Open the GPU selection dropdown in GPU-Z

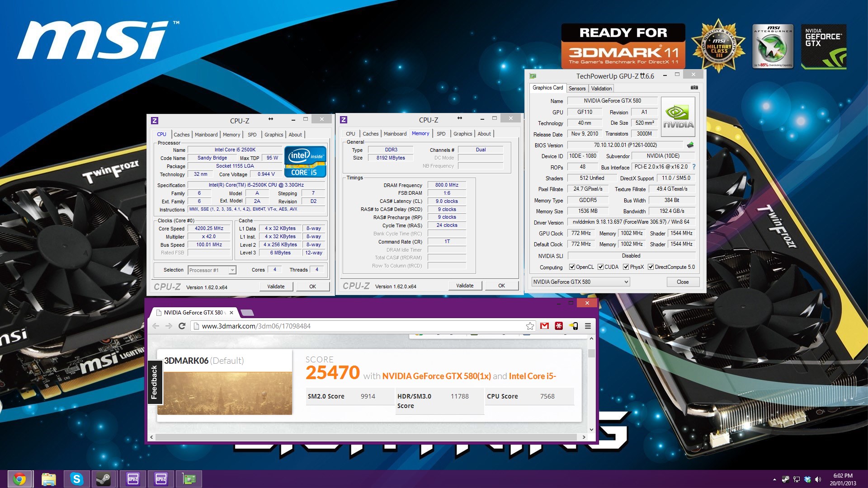[580, 282]
